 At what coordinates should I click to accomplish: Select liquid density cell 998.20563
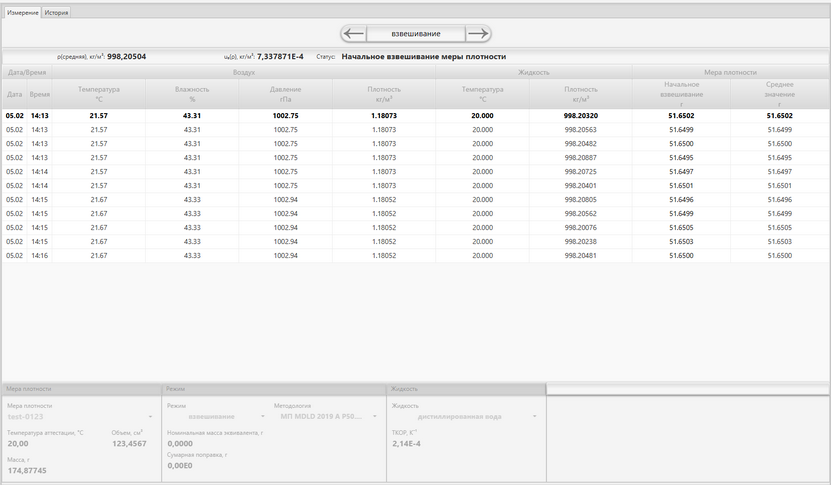click(x=581, y=129)
